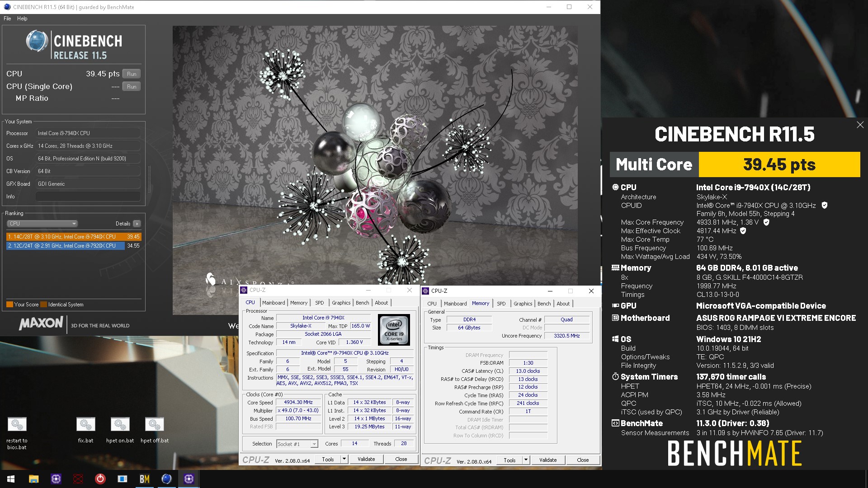
Task: Click the red crossed-circle taskbar icon
Action: 78,479
